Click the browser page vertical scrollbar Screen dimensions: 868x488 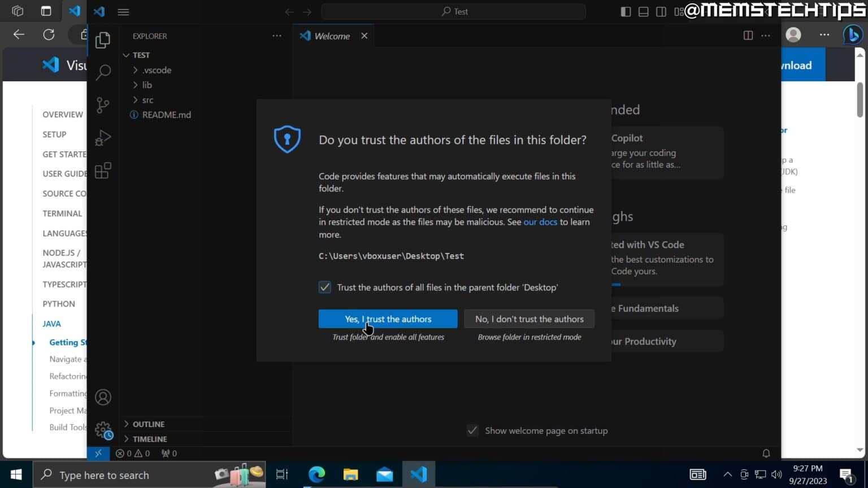(x=860, y=99)
